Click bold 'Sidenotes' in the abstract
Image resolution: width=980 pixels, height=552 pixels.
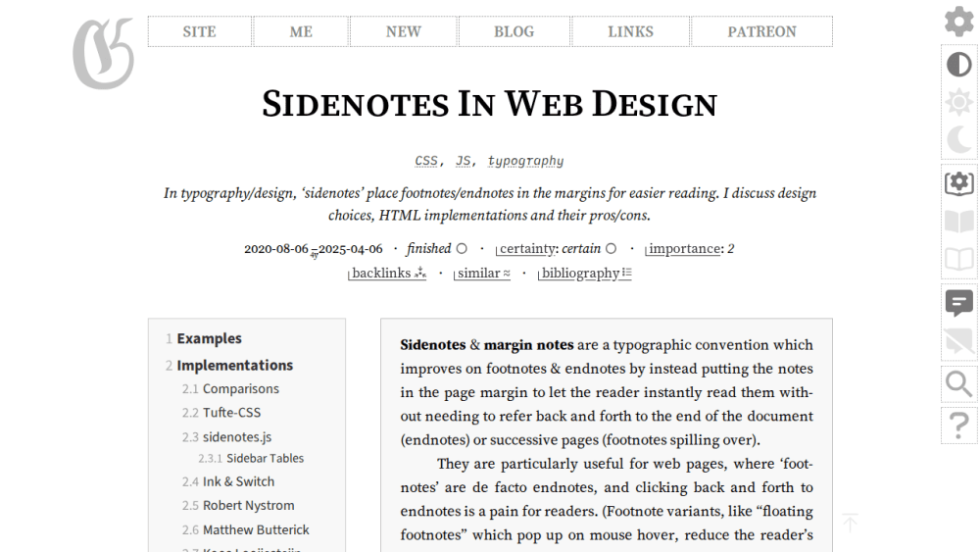(432, 345)
